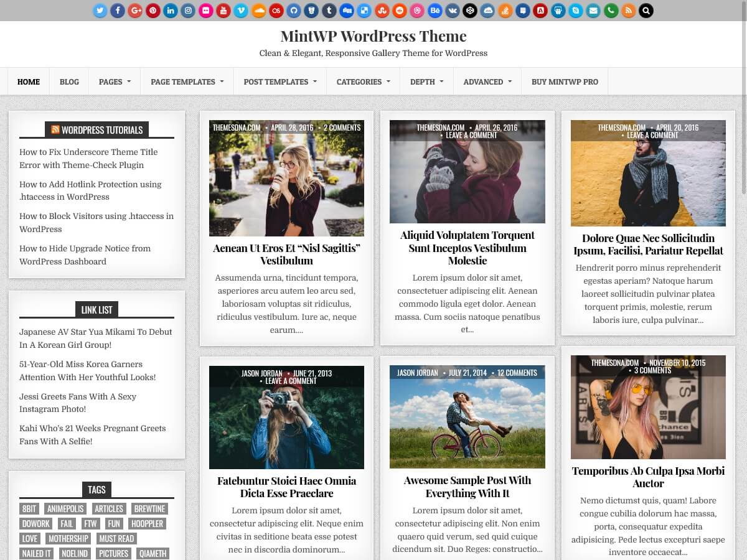Click thumbnail of woman holding camera
Viewport: 747px width, 560px height.
pyautogui.click(x=286, y=417)
